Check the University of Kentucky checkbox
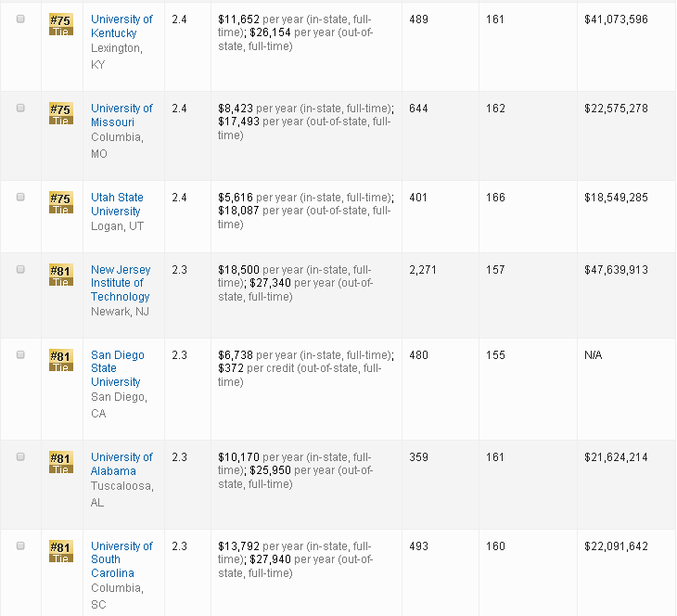Image resolution: width=677 pixels, height=616 pixels. 20,19
